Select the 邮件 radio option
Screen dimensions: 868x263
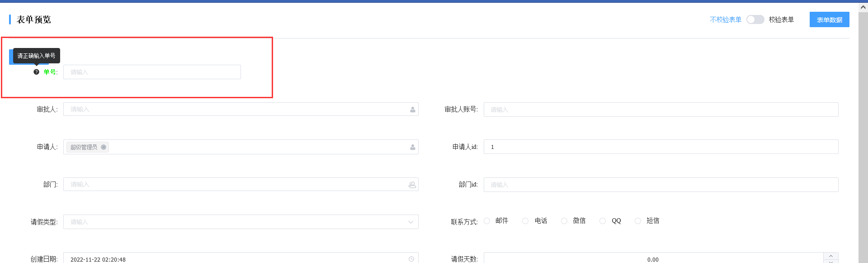click(487, 221)
